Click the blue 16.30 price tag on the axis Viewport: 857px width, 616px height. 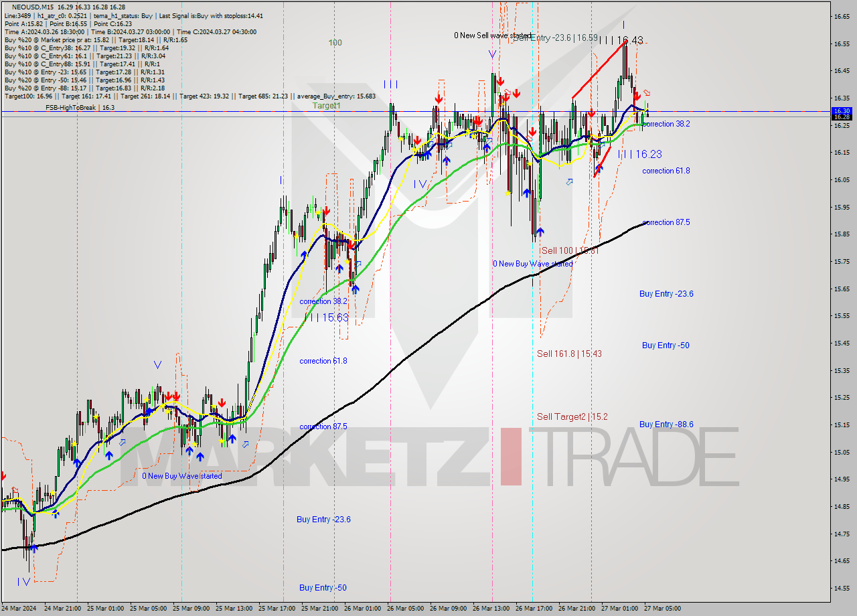841,111
